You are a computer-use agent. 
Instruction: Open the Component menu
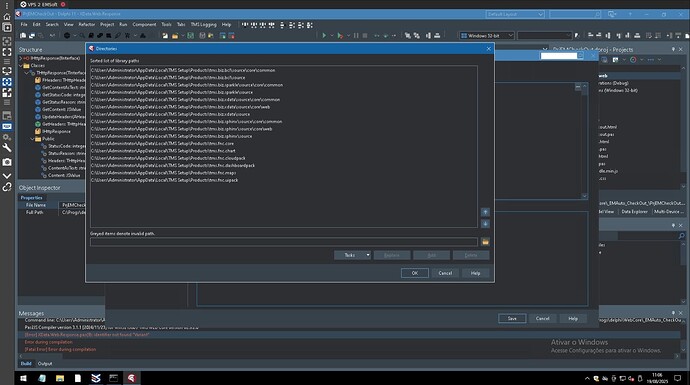pos(144,25)
